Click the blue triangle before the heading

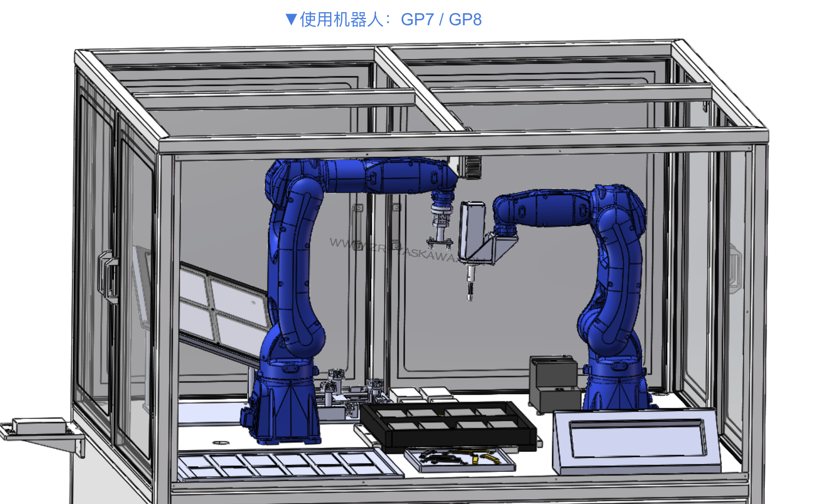tap(291, 19)
